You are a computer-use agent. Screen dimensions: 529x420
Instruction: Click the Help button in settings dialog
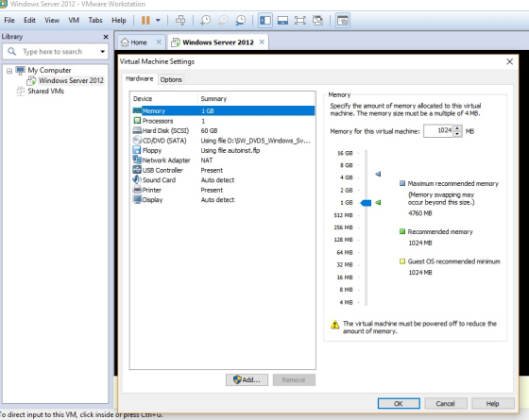(493, 404)
